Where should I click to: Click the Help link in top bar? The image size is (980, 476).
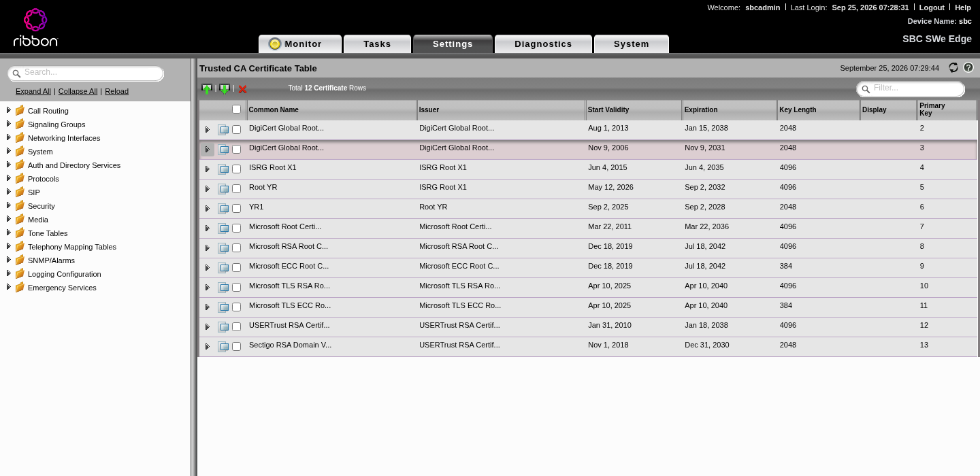pos(963,7)
